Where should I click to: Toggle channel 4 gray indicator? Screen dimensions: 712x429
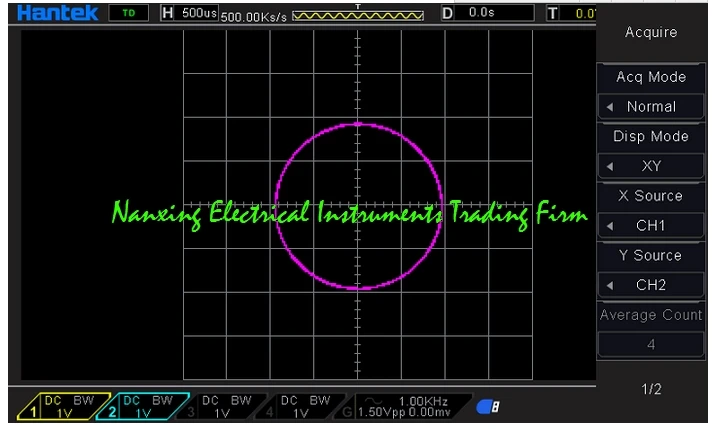(301, 406)
